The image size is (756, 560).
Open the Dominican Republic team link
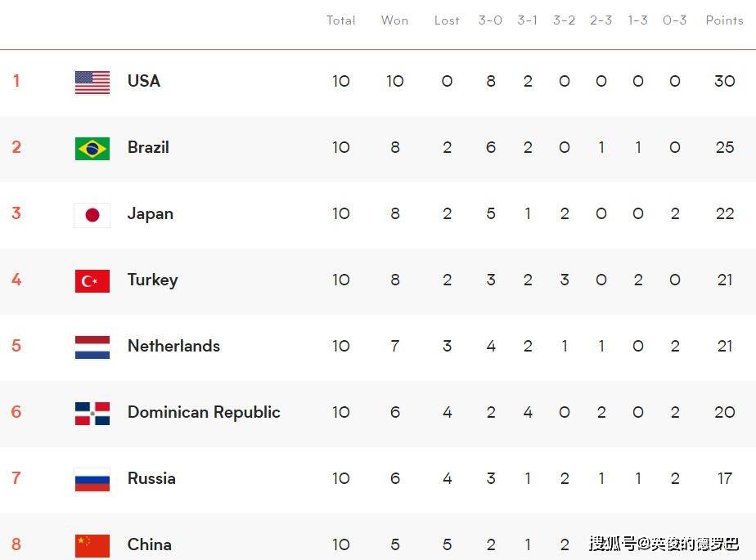click(204, 412)
